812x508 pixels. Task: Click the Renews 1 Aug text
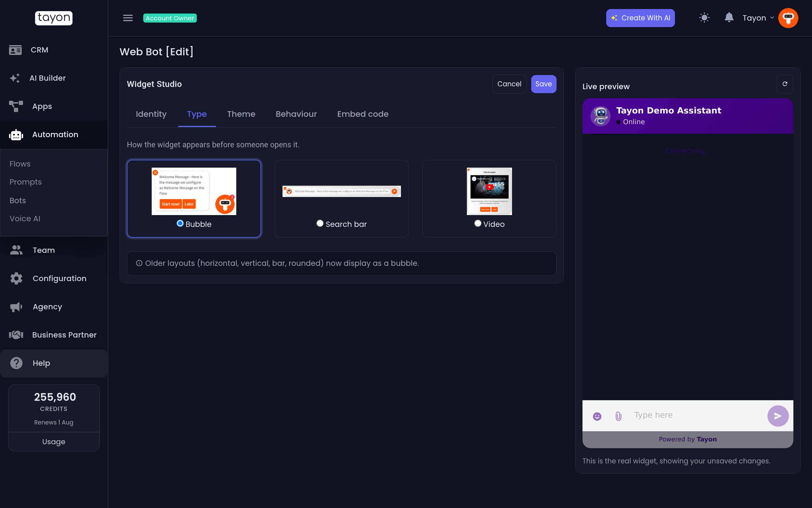click(x=54, y=422)
